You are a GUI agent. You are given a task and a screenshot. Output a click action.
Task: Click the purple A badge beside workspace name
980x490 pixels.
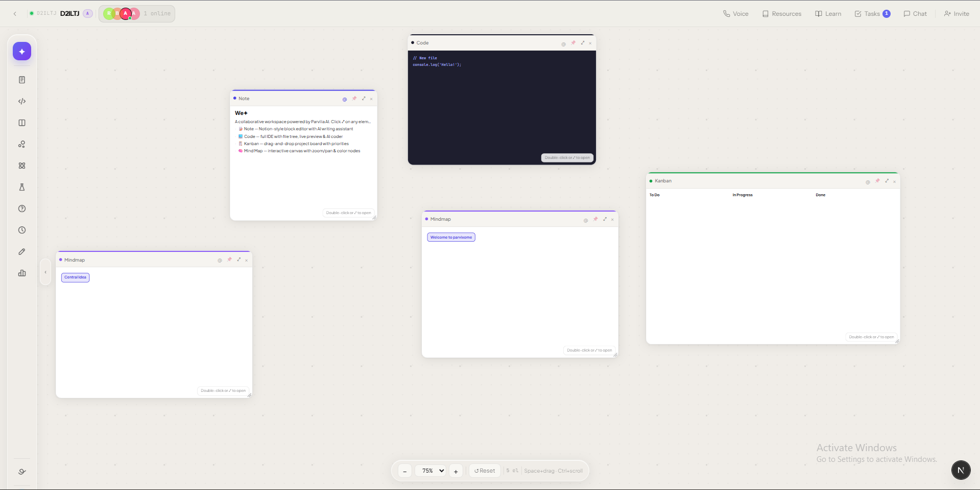(88, 13)
